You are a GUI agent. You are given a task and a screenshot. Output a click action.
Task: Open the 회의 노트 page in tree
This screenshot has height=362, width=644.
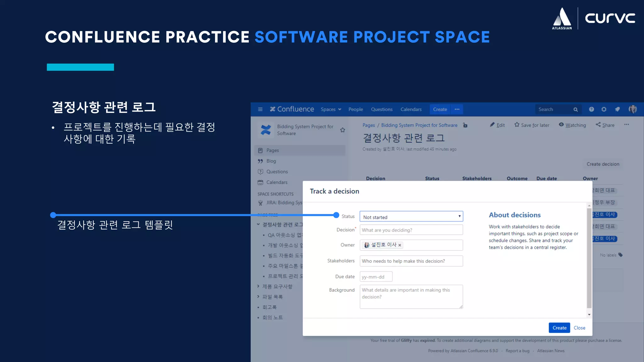coord(273,317)
